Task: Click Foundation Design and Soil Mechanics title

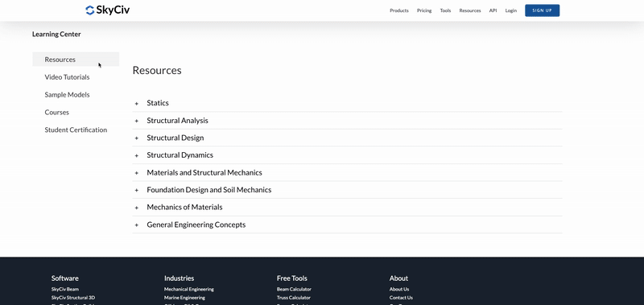Action: tap(209, 190)
